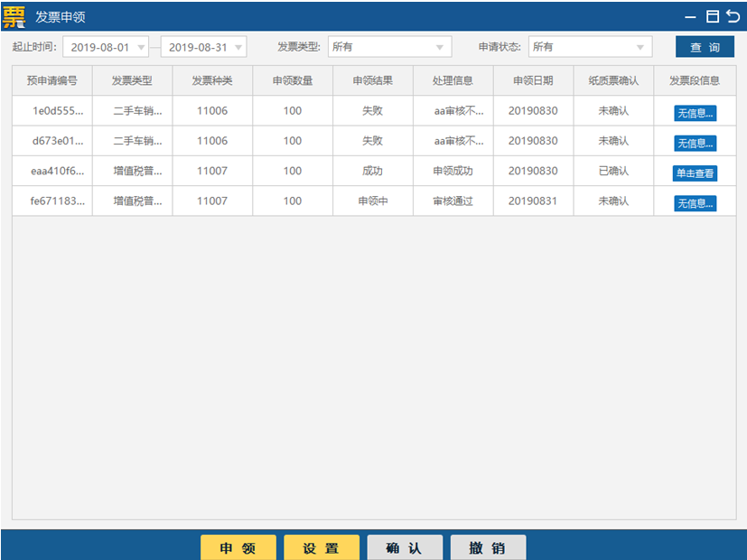Image resolution: width=747 pixels, height=560 pixels.
Task: Click the 申领 button at bottom
Action: 238,548
